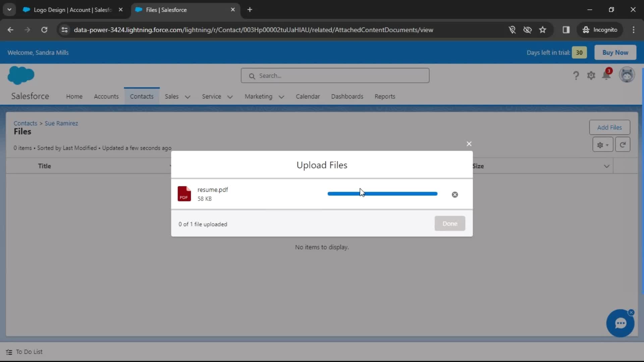Close the Files | Salesforce tab
This screenshot has height=362, width=644.
[233, 10]
